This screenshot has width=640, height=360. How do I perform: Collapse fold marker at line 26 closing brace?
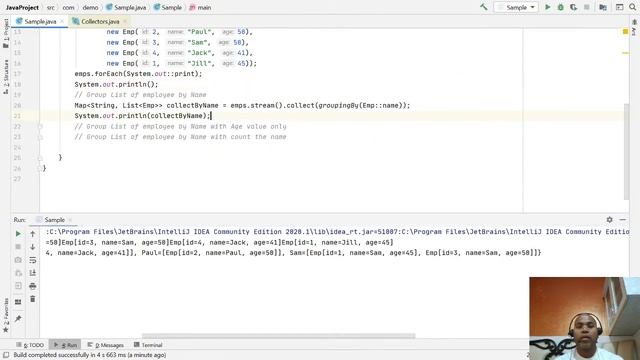(x=40, y=168)
